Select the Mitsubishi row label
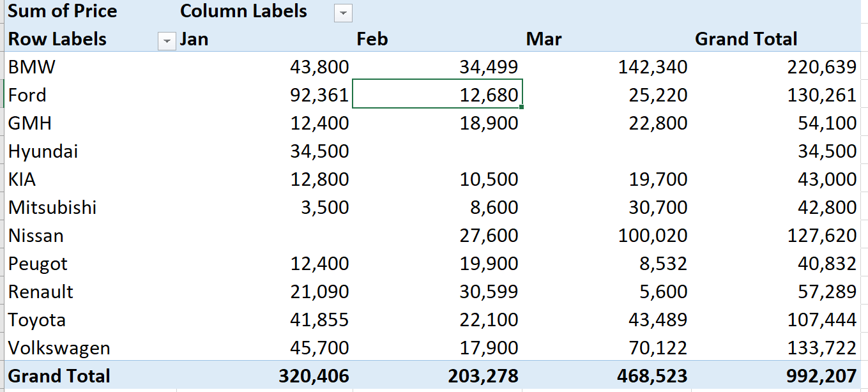The width and height of the screenshot is (868, 392). point(52,207)
